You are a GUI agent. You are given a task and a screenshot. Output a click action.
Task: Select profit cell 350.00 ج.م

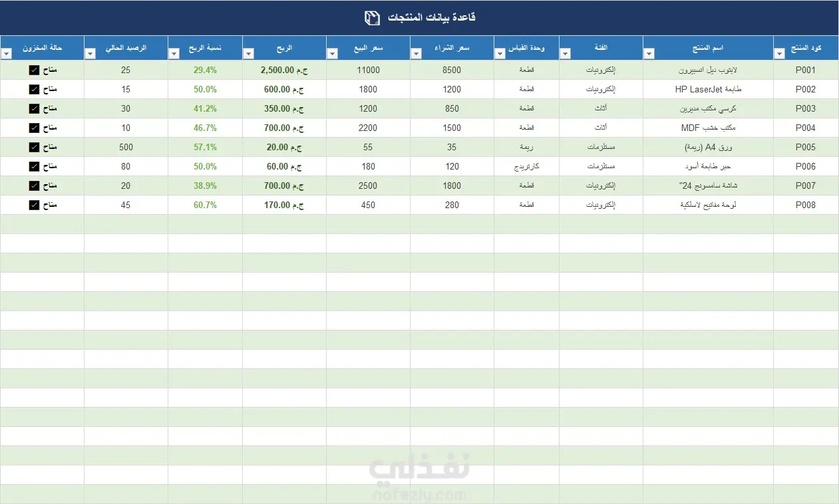click(284, 108)
